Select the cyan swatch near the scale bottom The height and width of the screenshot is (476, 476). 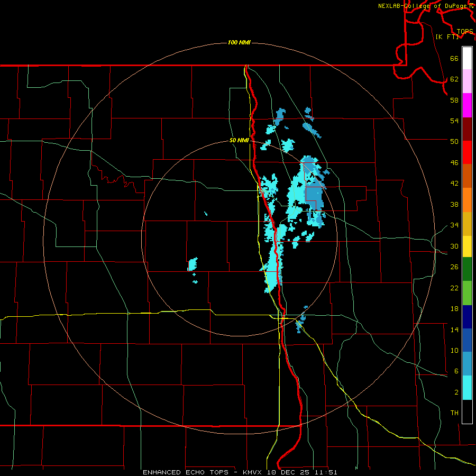pyautogui.click(x=467, y=388)
